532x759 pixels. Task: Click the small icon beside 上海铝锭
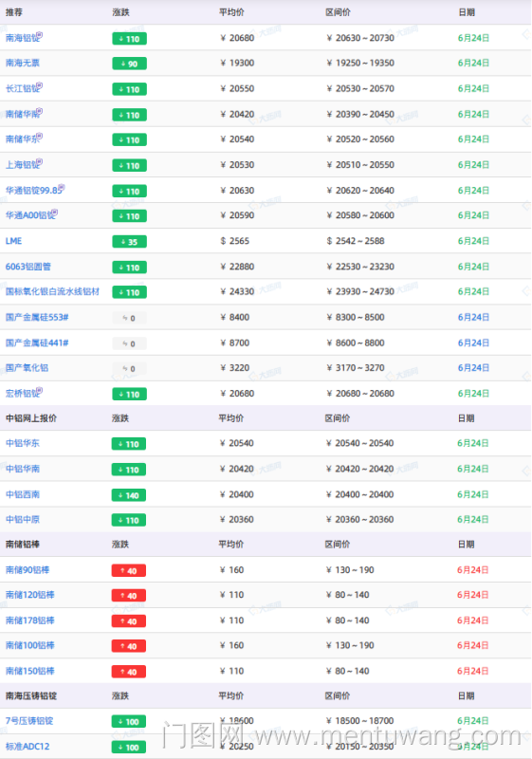coord(40,162)
